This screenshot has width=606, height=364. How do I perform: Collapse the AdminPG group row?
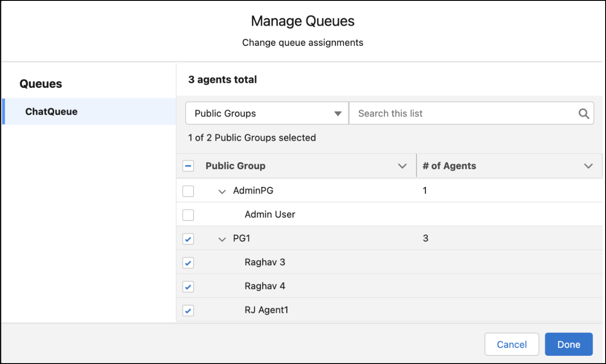[222, 191]
